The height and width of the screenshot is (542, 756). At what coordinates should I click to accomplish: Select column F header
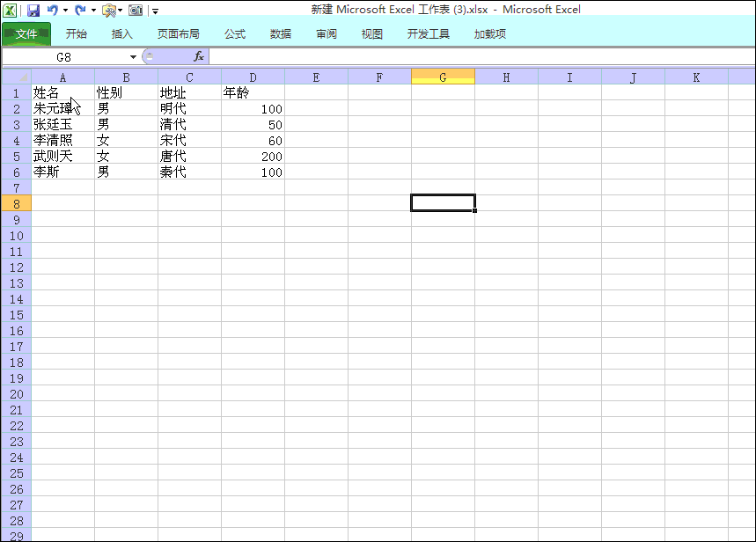[x=380, y=77]
